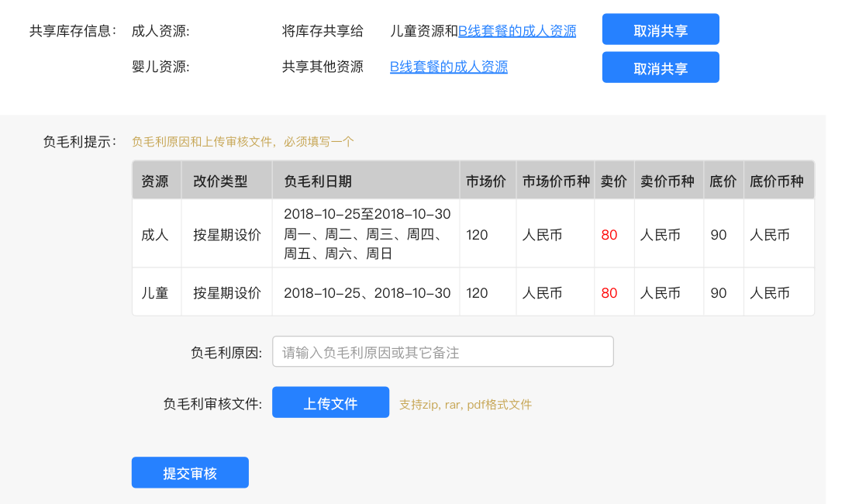This screenshot has height=504, width=859.
Task: Click the red 卖价 80 in the 儿童 row
Action: 609,293
